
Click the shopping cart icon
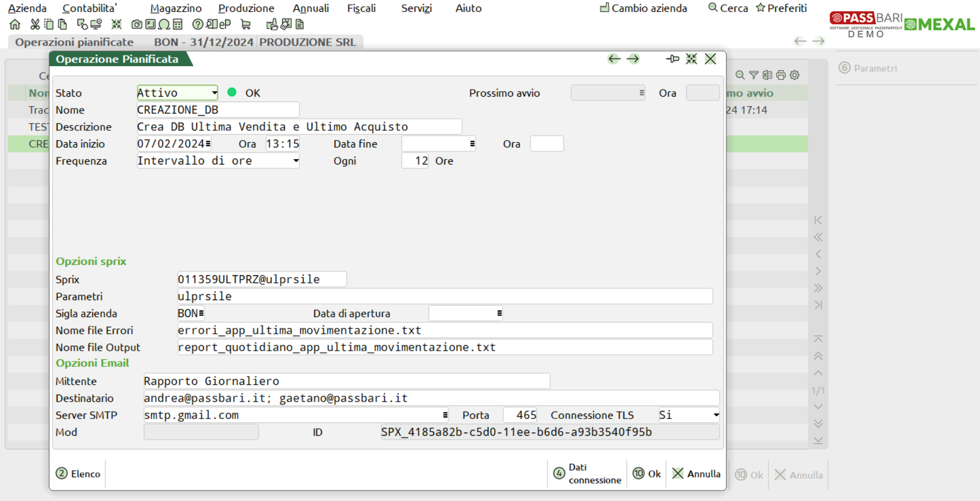(x=246, y=24)
